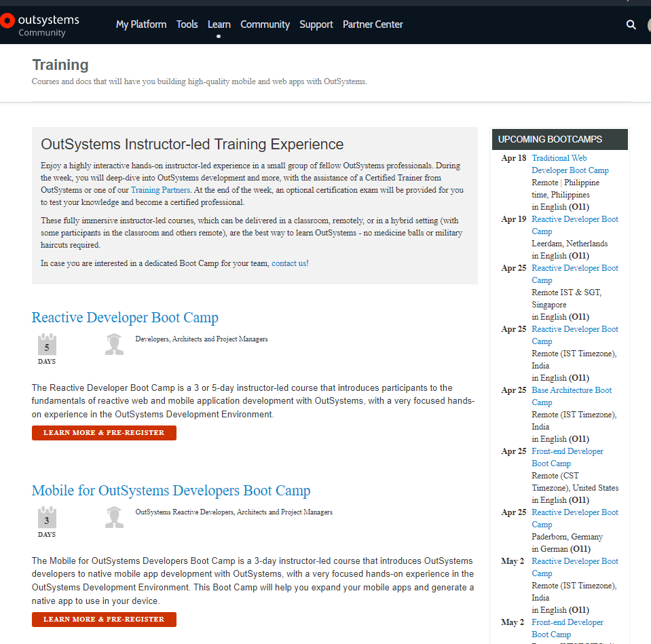Screen dimensions: 651x644
Task: Click the audience icon under Reactive Developer Boot Camp
Action: [x=114, y=344]
